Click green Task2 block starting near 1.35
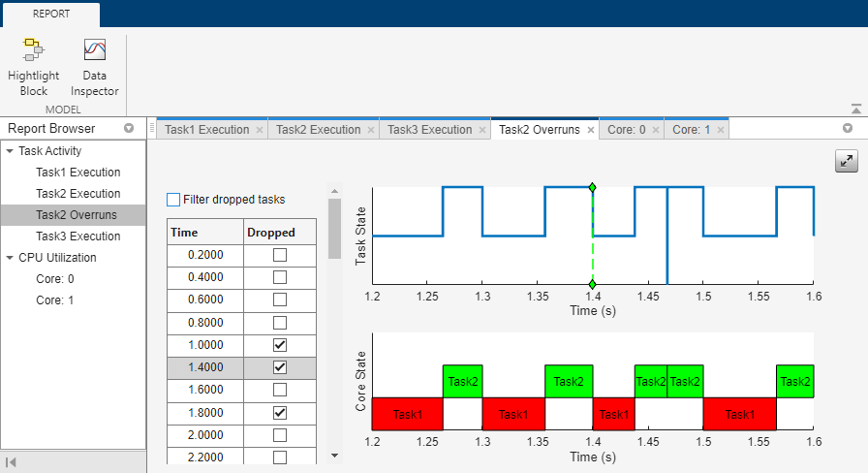Viewport: 868px width, 473px height. pyautogui.click(x=569, y=381)
